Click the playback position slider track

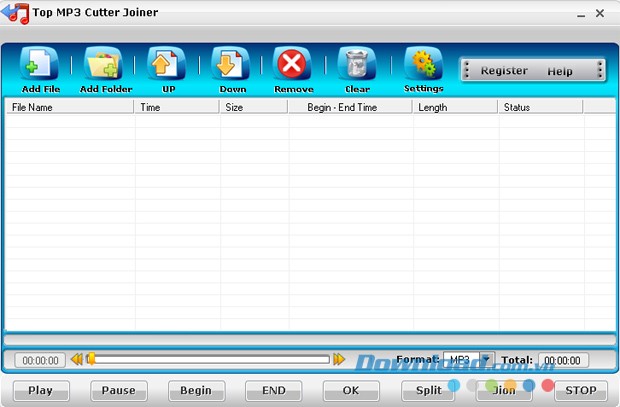pyautogui.click(x=210, y=359)
